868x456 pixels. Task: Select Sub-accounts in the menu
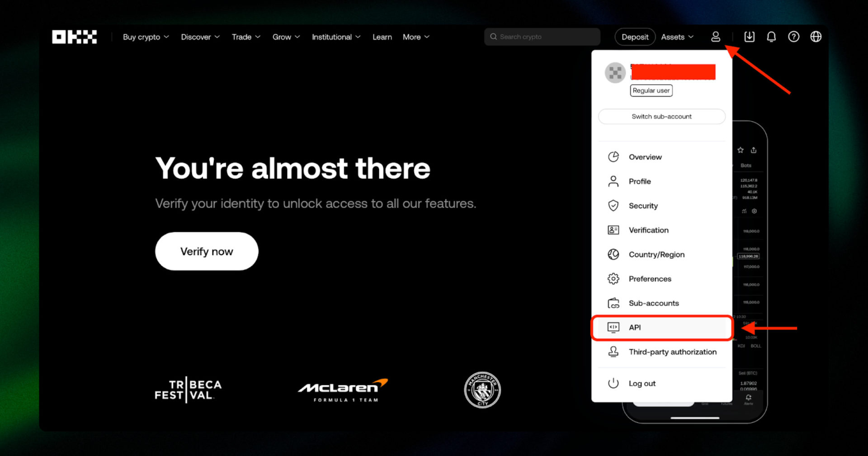(x=653, y=303)
